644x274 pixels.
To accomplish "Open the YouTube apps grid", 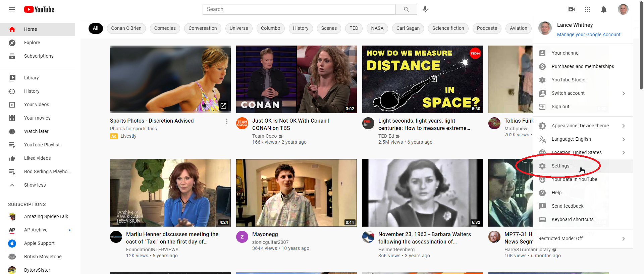I will point(588,9).
